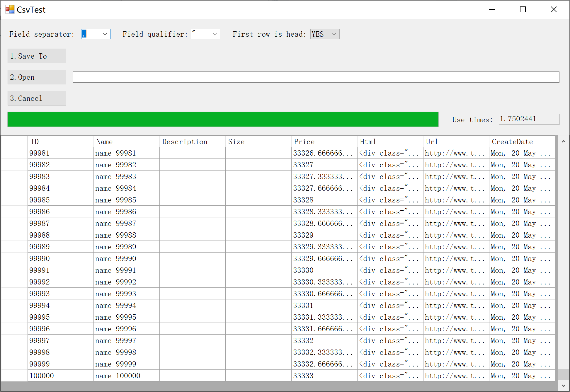Click the Price column header

tap(324, 142)
